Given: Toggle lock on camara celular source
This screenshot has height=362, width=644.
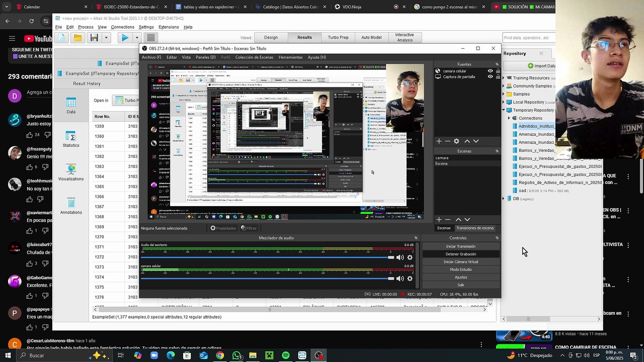Looking at the screenshot, I should (x=498, y=71).
